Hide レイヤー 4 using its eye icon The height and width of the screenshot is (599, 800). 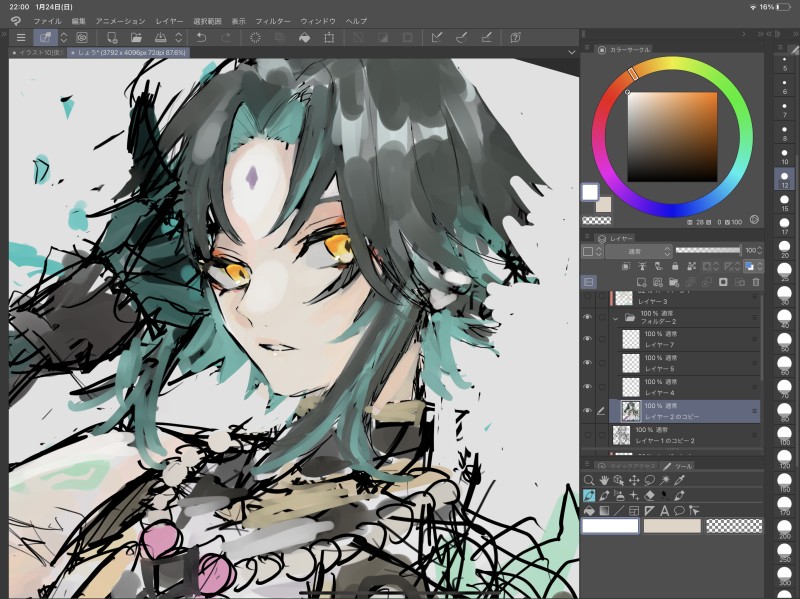587,387
